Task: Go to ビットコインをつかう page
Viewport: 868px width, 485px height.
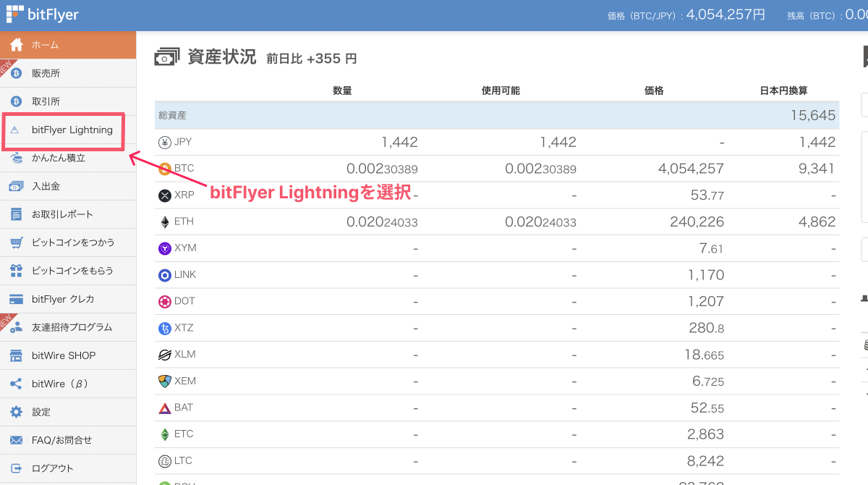Action: pos(68,242)
